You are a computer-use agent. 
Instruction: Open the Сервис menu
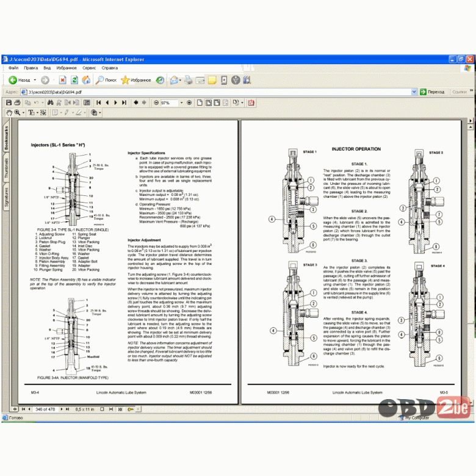click(x=89, y=68)
